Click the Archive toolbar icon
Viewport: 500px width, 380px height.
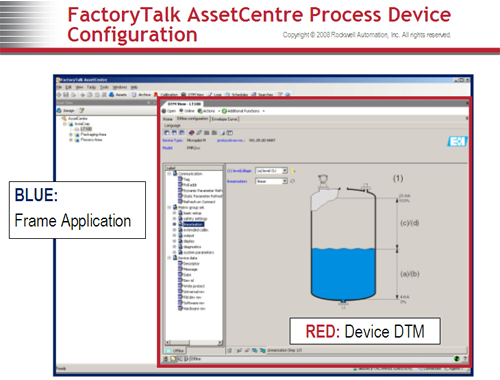tap(141, 95)
